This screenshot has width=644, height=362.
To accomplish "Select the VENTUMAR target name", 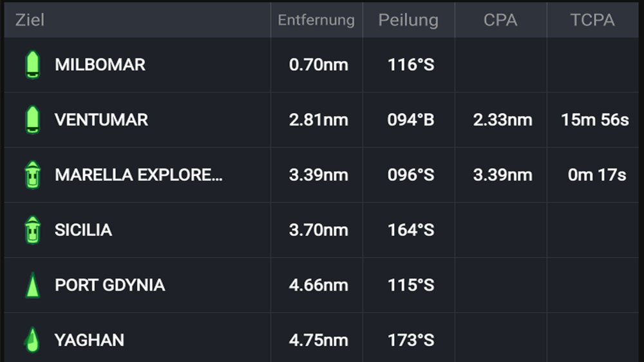I will (101, 120).
